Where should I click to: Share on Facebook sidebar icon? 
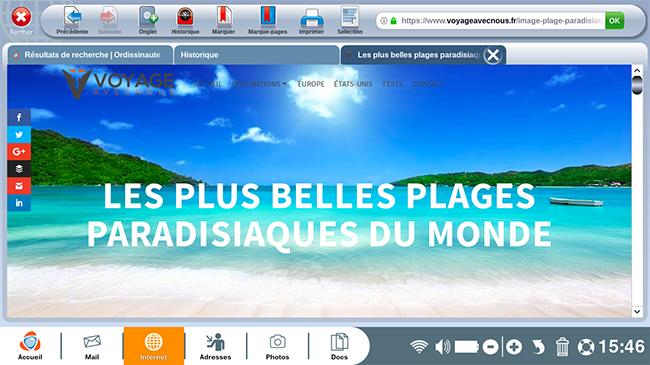[19, 117]
